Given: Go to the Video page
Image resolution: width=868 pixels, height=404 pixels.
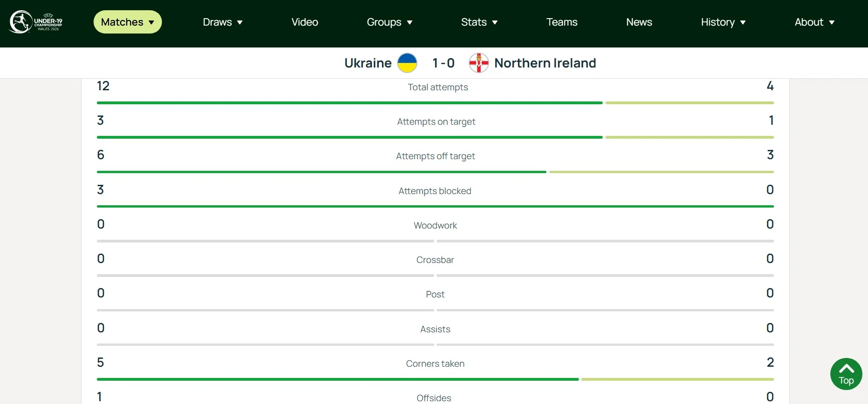Looking at the screenshot, I should tap(305, 22).
